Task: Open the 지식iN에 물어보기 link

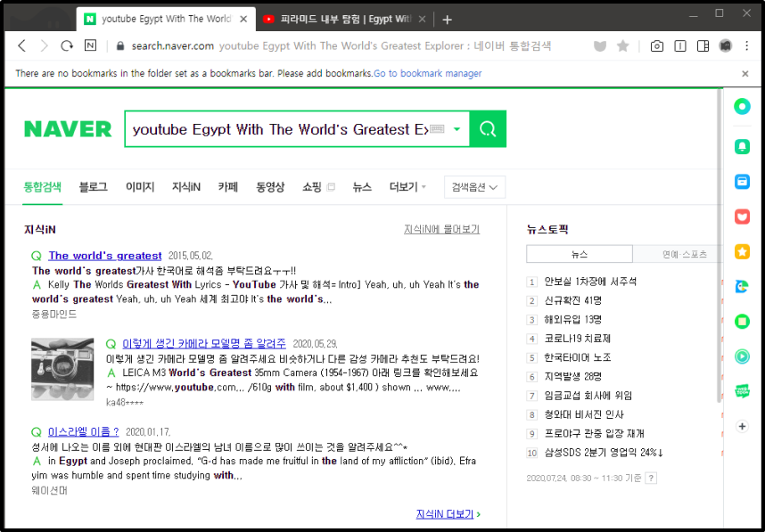Action: [441, 229]
